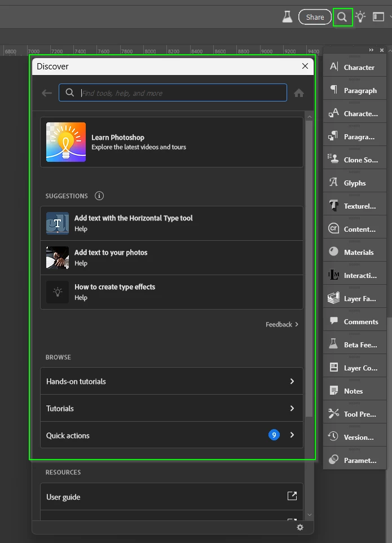The width and height of the screenshot is (392, 543).
Task: Open the Comments panel
Action: (355, 322)
